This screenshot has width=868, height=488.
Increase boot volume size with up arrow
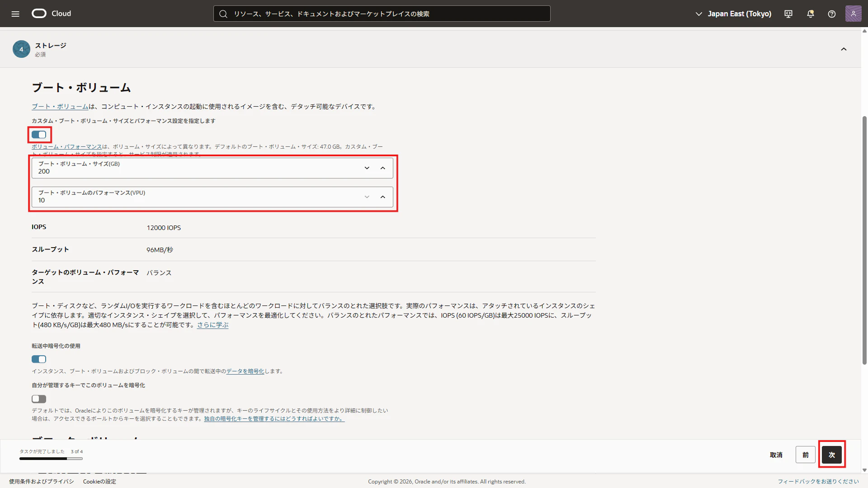click(383, 168)
